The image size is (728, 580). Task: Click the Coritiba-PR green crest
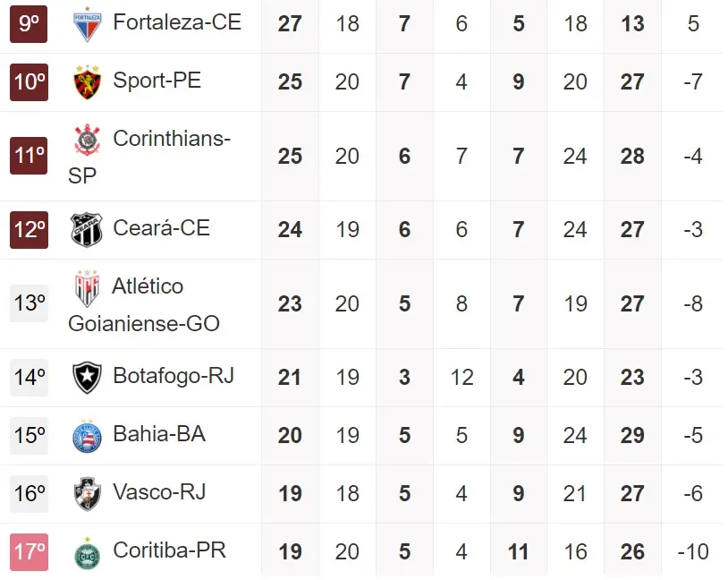coord(87,552)
